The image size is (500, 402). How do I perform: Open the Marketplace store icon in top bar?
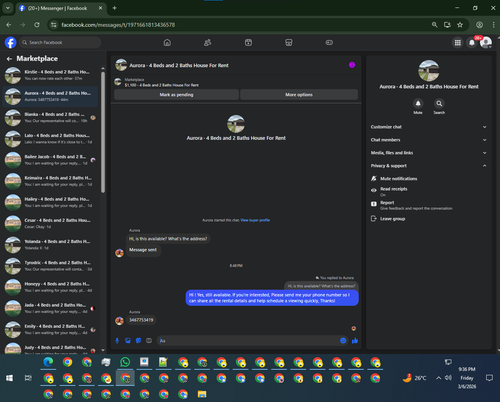289,43
